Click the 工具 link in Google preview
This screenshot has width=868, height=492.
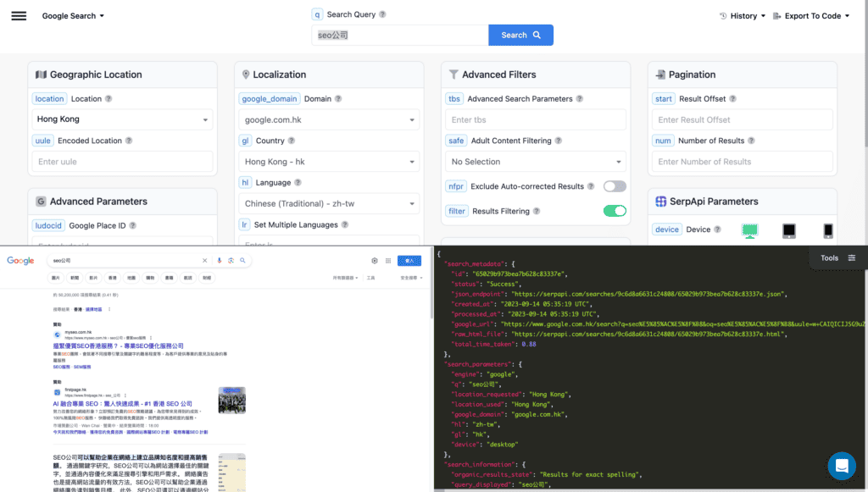(371, 278)
